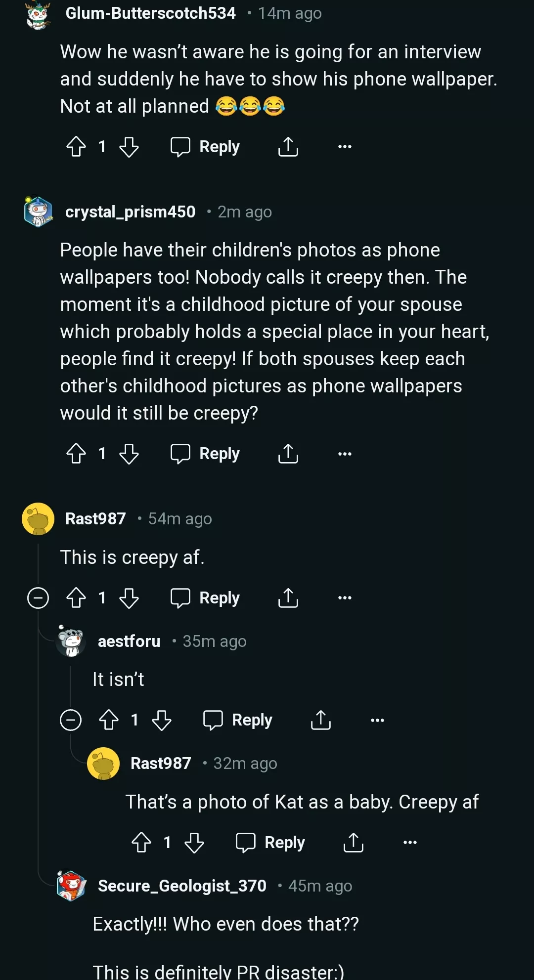Collapse aestforu's reply thread
This screenshot has width=534, height=980.
(x=71, y=720)
